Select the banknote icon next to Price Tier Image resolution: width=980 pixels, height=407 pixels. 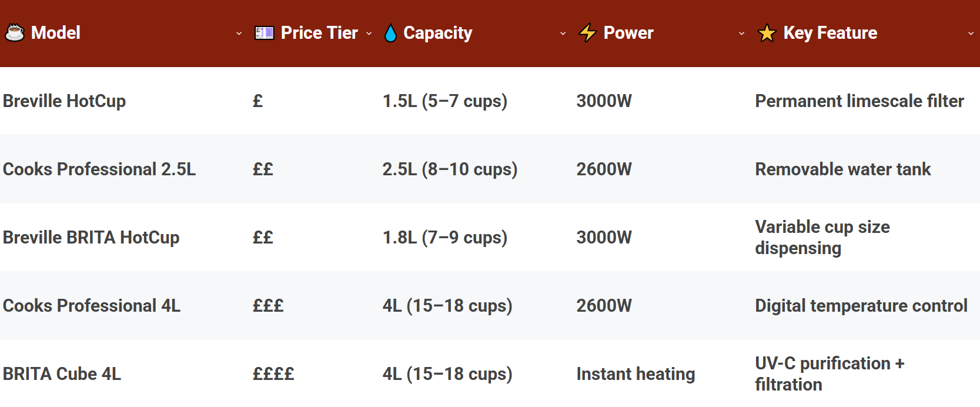(x=264, y=32)
